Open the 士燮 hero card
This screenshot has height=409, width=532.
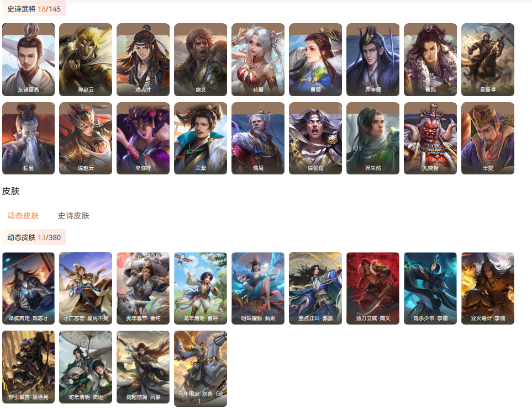click(488, 138)
